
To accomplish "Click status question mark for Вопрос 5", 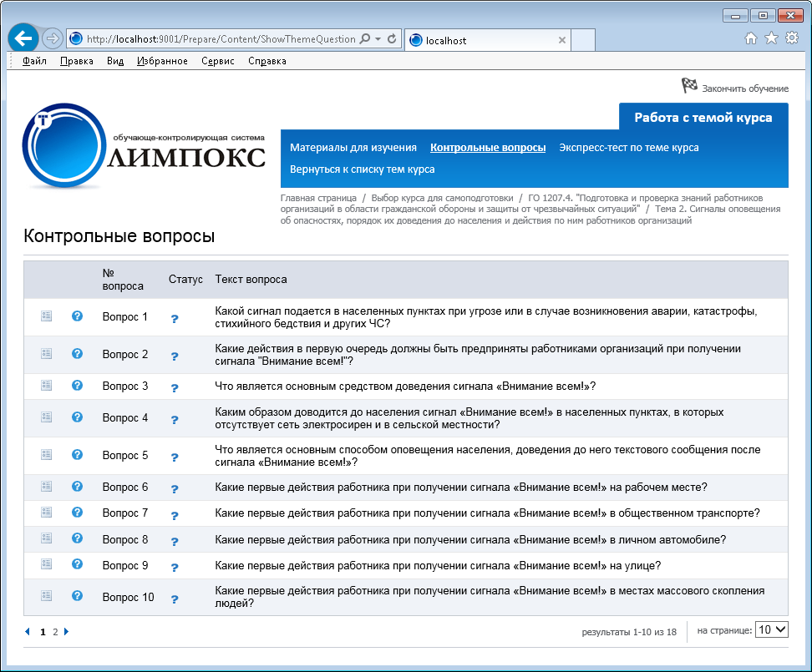I will pyautogui.click(x=175, y=457).
